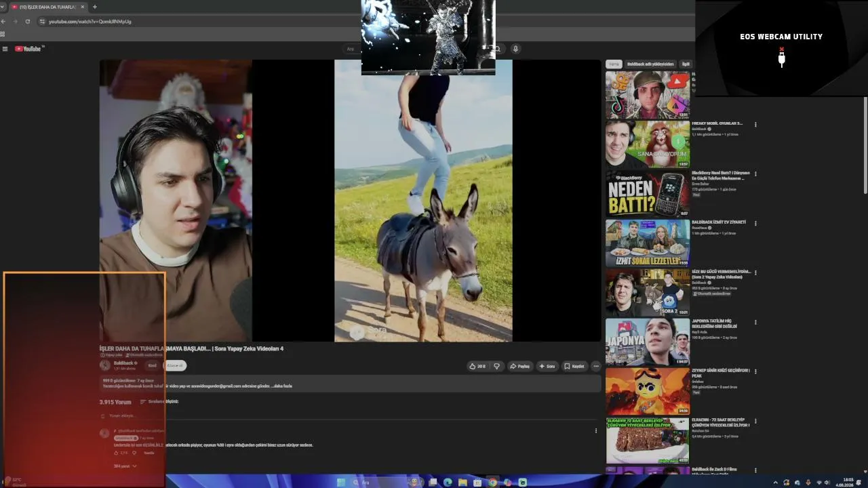Open Baldiback channel name link
Screen dimensions: 868x488
click(x=123, y=363)
